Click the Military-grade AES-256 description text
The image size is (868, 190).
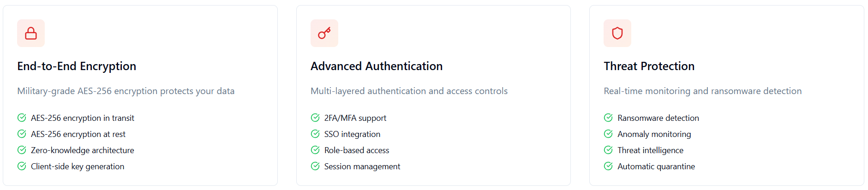coord(126,91)
